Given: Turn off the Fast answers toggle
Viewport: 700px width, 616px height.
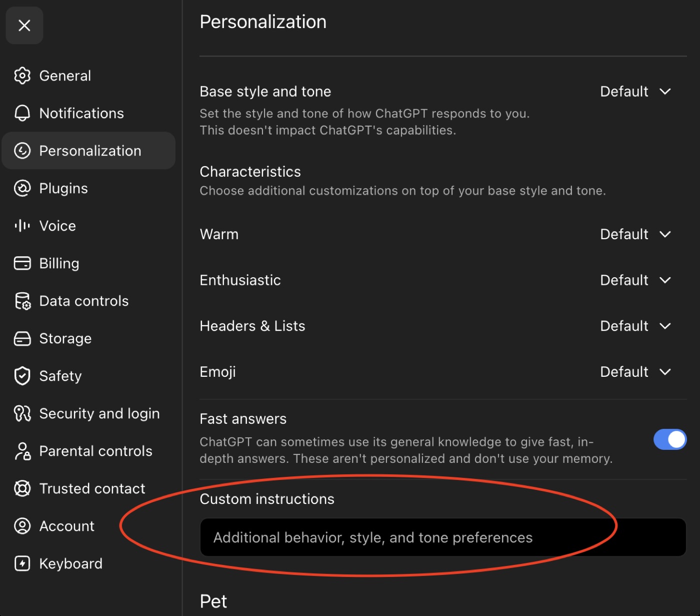Looking at the screenshot, I should [670, 439].
